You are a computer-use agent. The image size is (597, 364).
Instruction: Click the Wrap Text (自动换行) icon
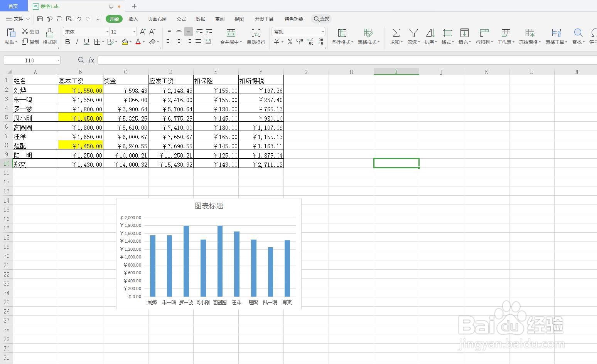256,33
